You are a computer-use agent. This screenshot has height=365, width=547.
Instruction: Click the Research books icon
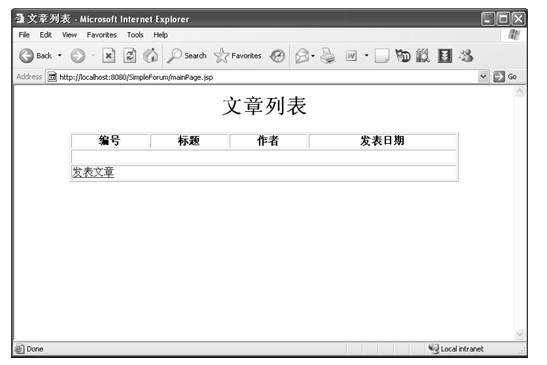[423, 56]
